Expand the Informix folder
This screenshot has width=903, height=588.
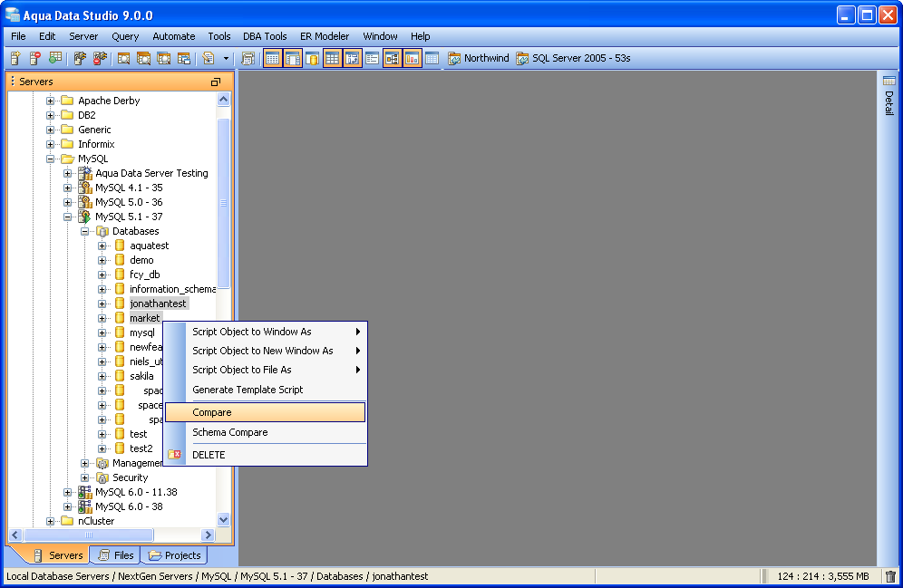coord(50,144)
